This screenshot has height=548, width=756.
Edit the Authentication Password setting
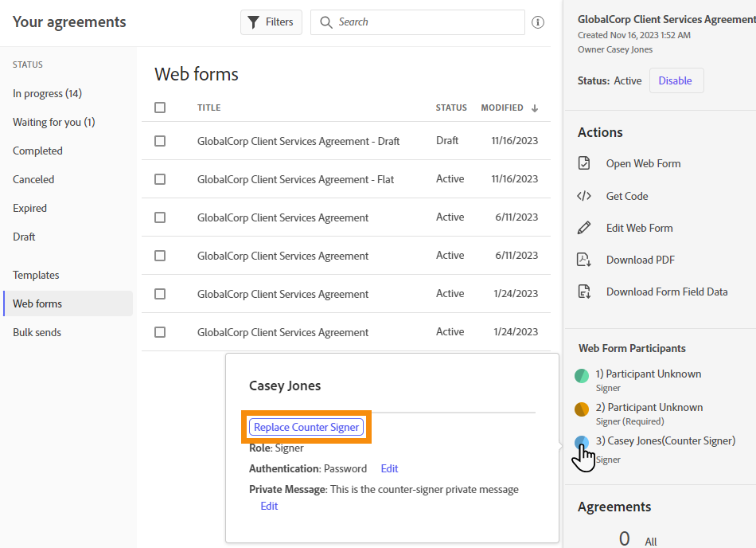click(389, 468)
